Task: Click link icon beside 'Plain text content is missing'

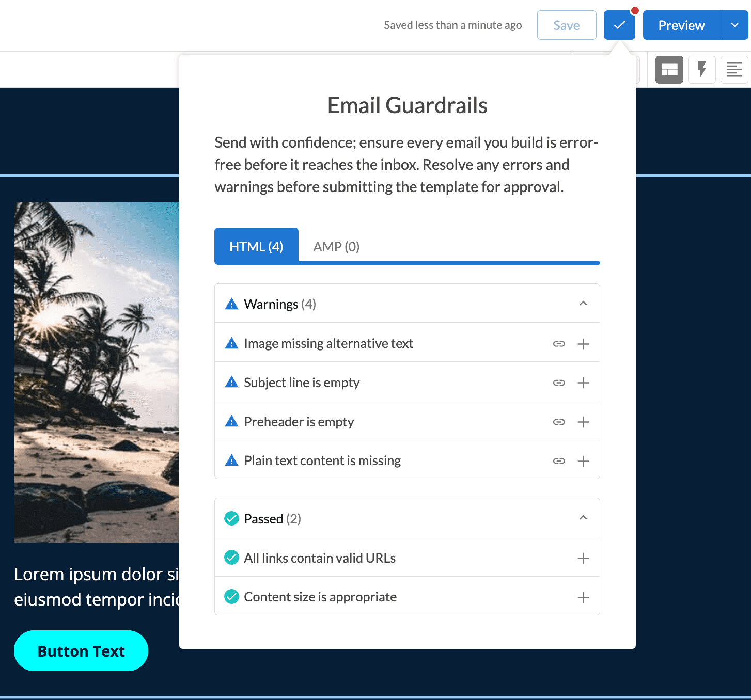Action: tap(559, 461)
